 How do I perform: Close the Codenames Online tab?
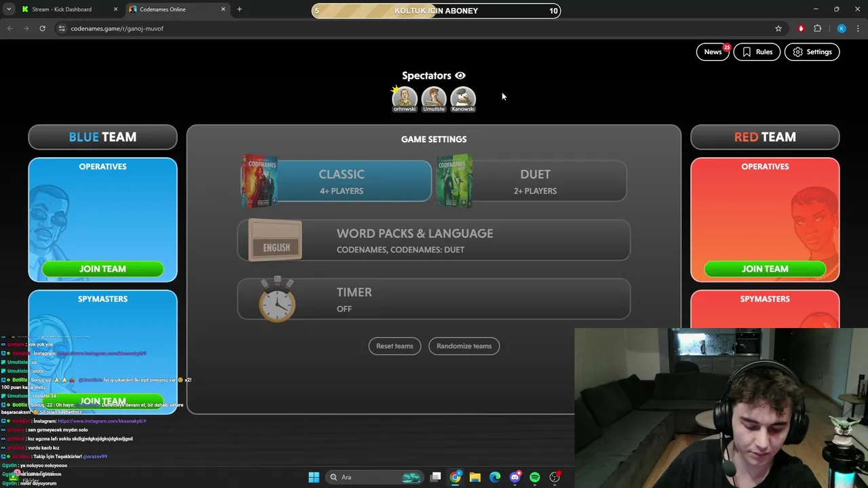coord(223,9)
